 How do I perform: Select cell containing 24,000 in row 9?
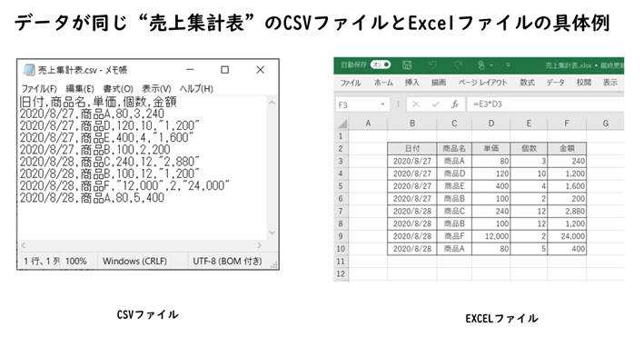coord(567,236)
